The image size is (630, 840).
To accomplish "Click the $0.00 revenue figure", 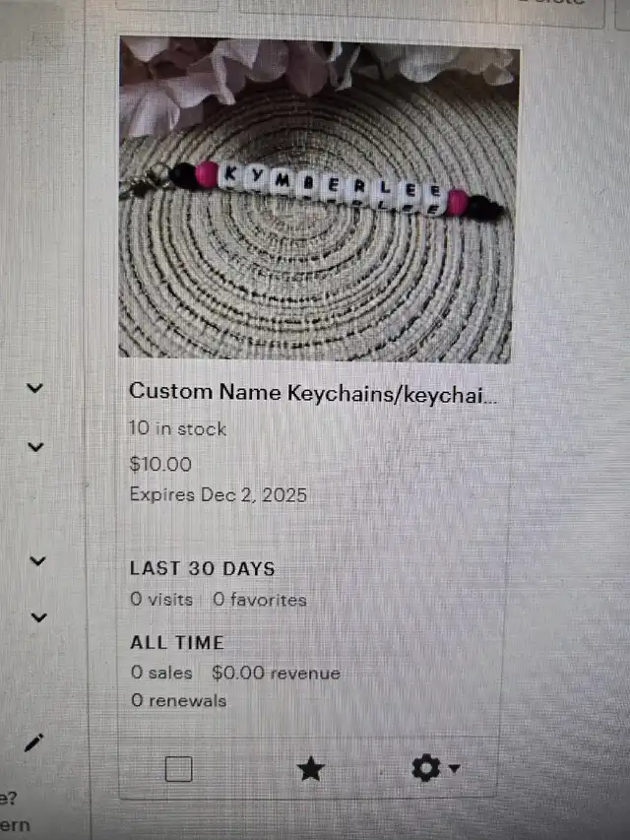I will pos(276,673).
